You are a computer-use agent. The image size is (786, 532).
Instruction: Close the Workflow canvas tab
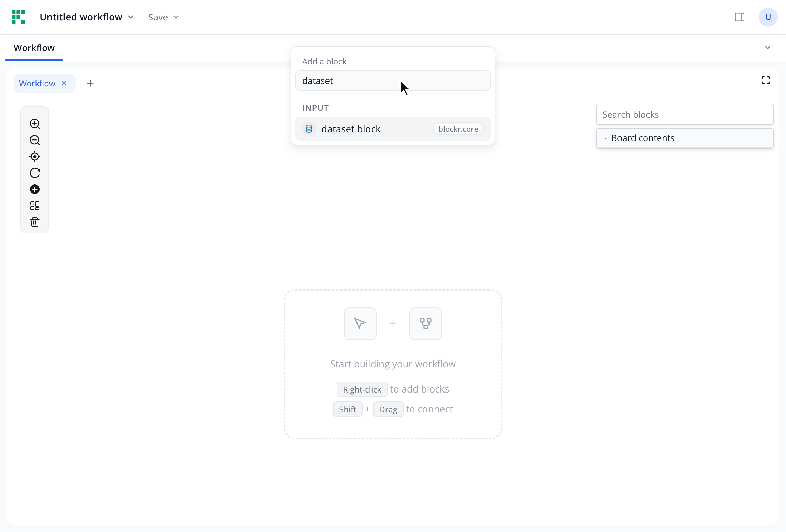click(64, 83)
